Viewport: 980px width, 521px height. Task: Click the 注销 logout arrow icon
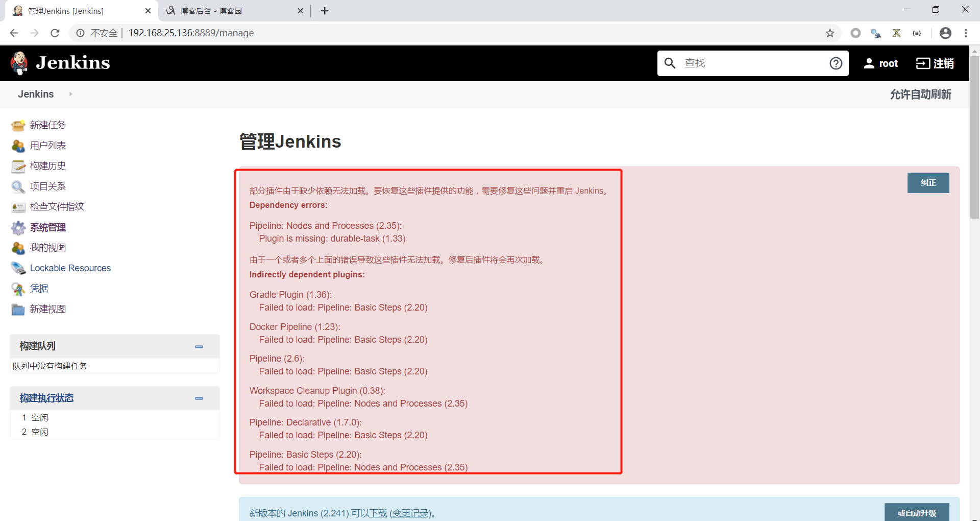tap(923, 63)
